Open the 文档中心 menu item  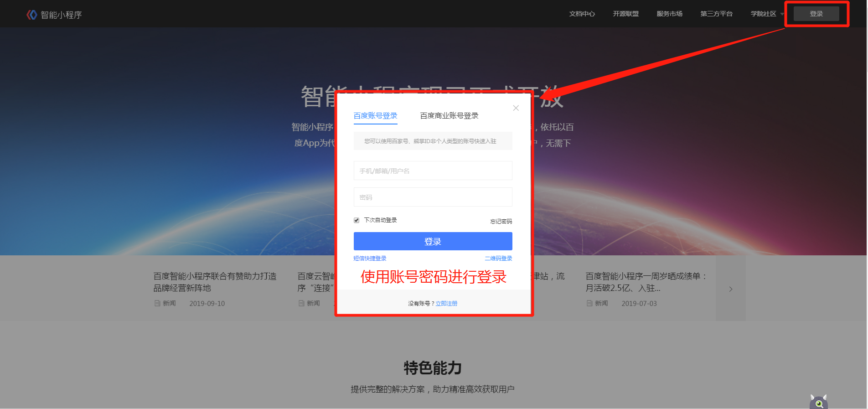(582, 14)
